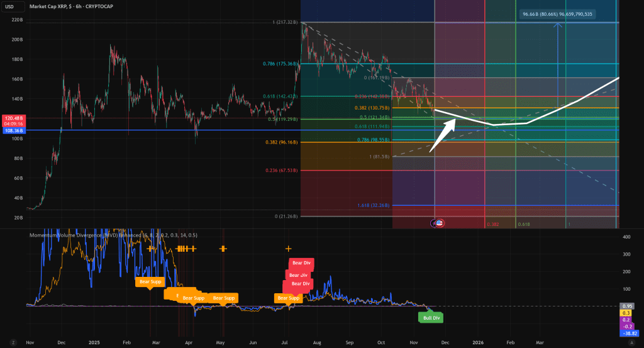Select the 1.618 (32.26B) Fibonacci level label

point(375,205)
